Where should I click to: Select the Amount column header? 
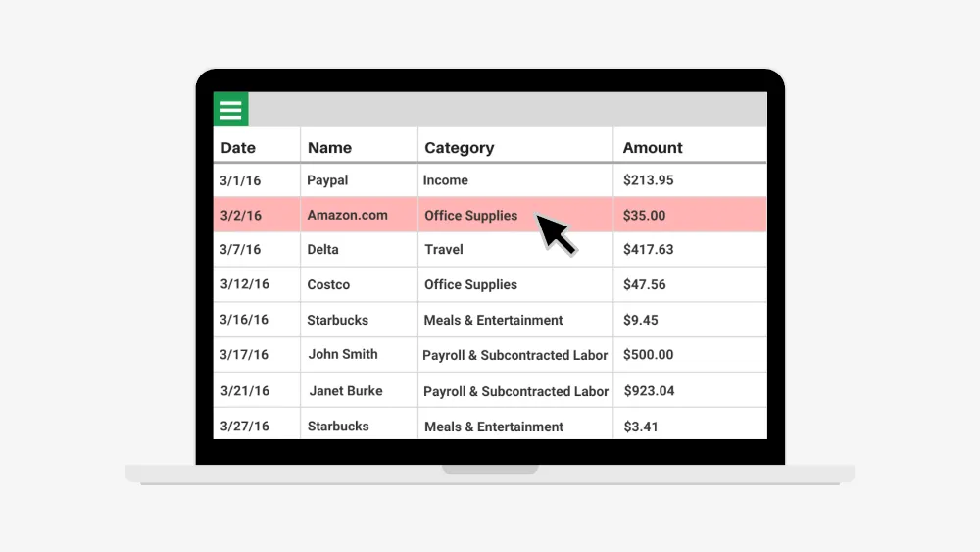click(x=653, y=148)
